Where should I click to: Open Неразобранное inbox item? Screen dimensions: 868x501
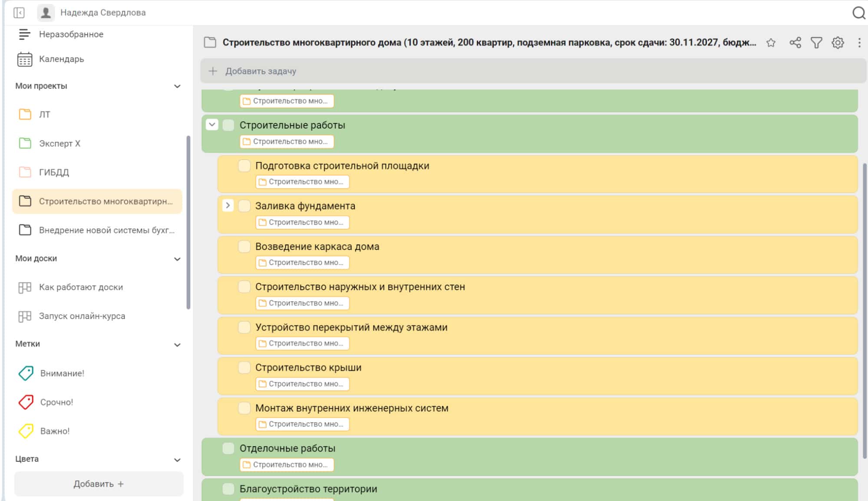point(71,34)
